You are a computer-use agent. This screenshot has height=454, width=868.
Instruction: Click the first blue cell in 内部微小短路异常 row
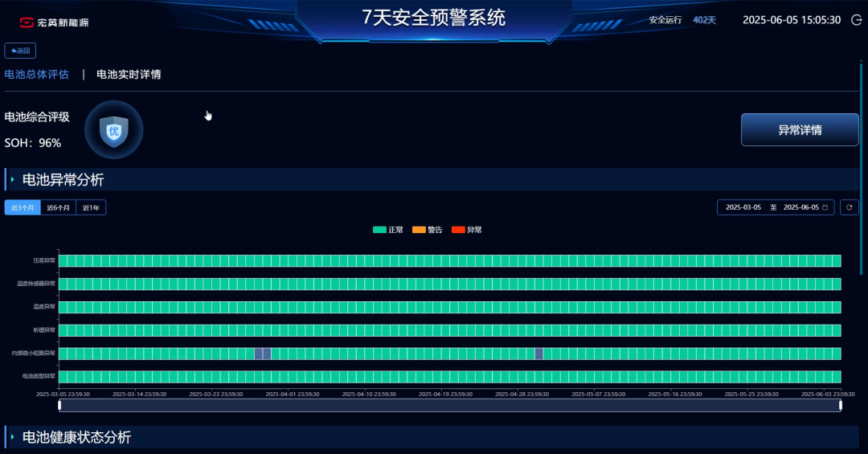pyautogui.click(x=258, y=354)
